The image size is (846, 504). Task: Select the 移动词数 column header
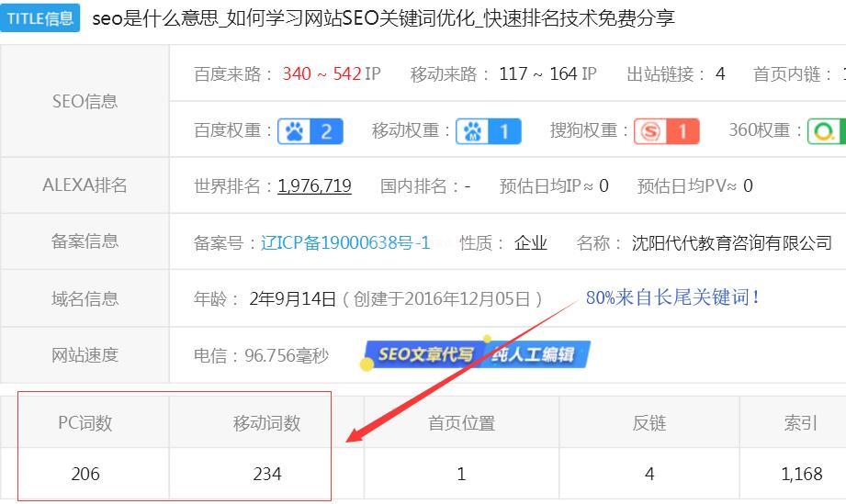[x=267, y=422]
